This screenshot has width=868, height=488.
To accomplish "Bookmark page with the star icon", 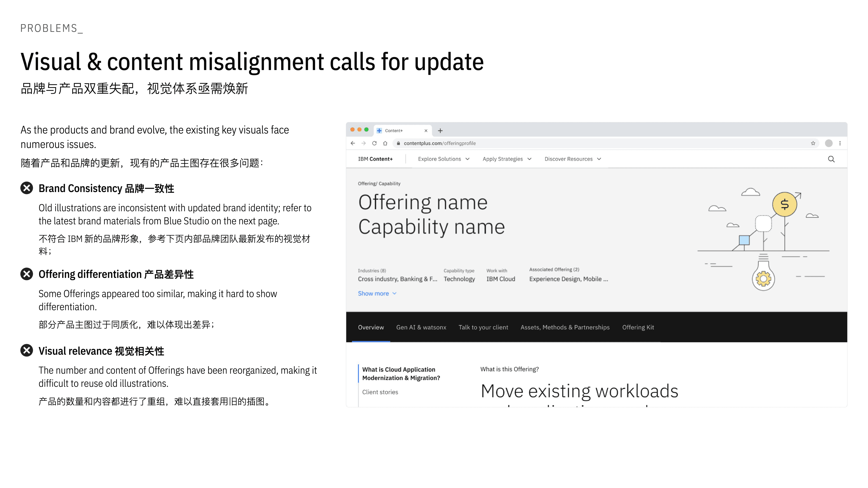I will tap(813, 143).
